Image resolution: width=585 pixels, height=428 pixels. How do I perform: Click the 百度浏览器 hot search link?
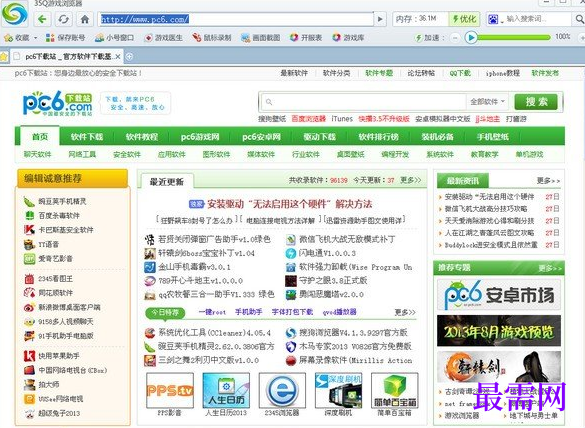click(x=309, y=119)
